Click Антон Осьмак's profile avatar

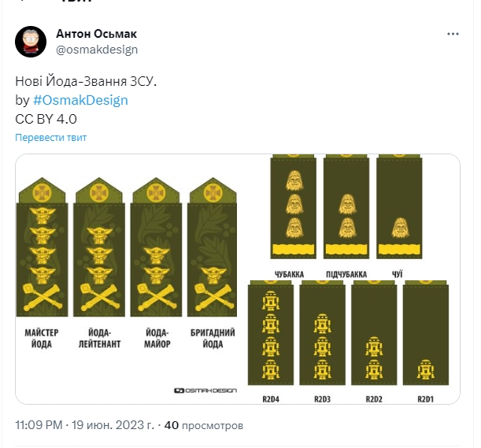29,41
